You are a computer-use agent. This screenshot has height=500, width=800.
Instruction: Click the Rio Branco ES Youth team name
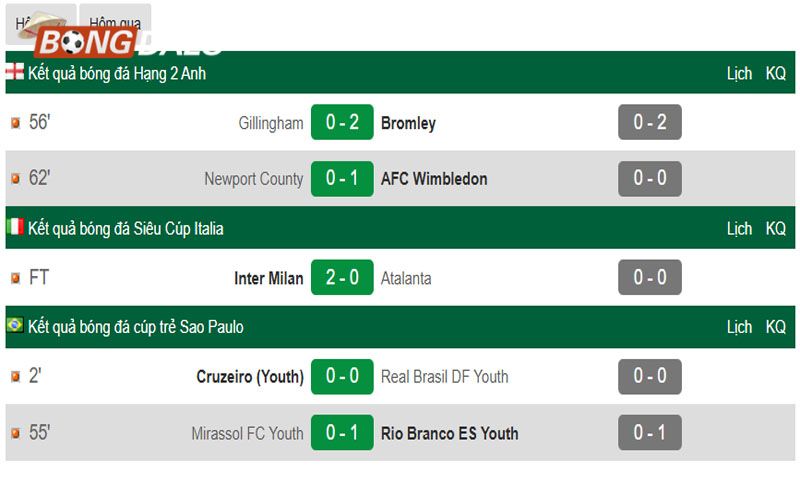[449, 433]
